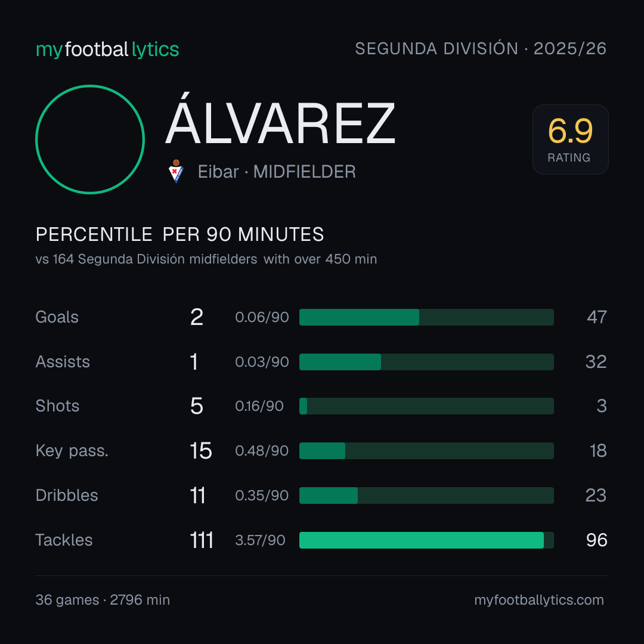Click the Goals stat label
This screenshot has width=644, height=644.
click(57, 317)
